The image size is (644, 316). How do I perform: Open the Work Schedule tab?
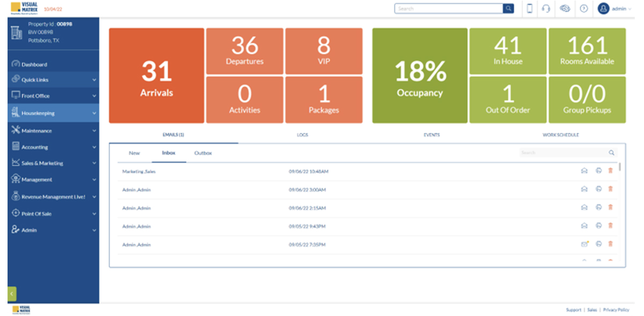coord(560,135)
